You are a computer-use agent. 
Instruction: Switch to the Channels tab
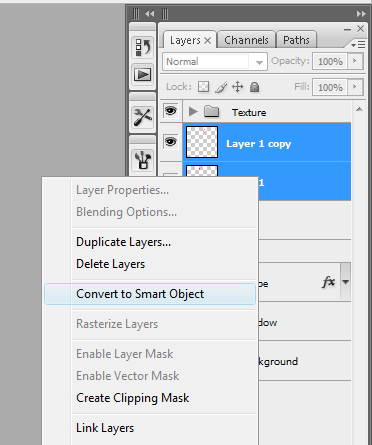[246, 40]
